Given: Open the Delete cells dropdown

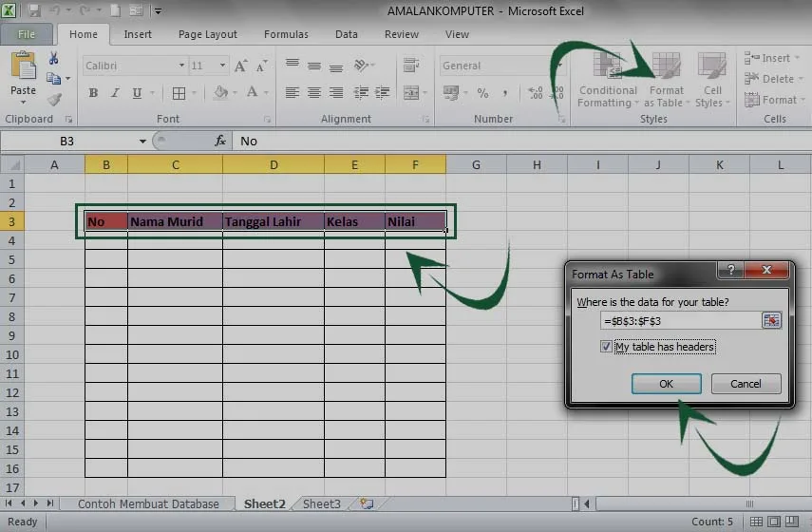Looking at the screenshot, I should tap(802, 79).
